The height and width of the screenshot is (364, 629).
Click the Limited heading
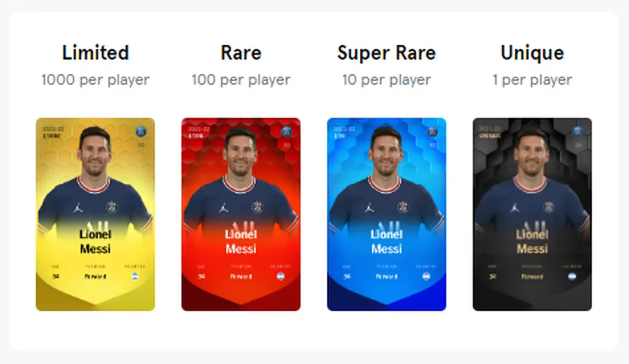[x=95, y=53]
